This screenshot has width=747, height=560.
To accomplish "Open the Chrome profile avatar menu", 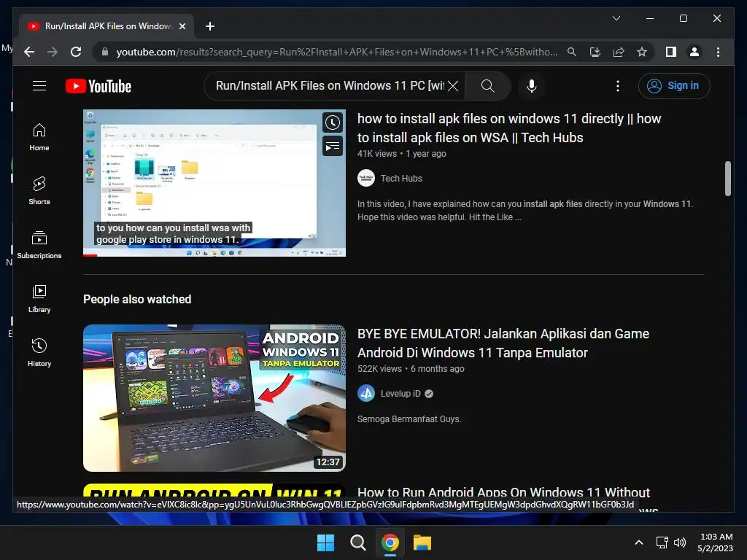I will point(694,52).
